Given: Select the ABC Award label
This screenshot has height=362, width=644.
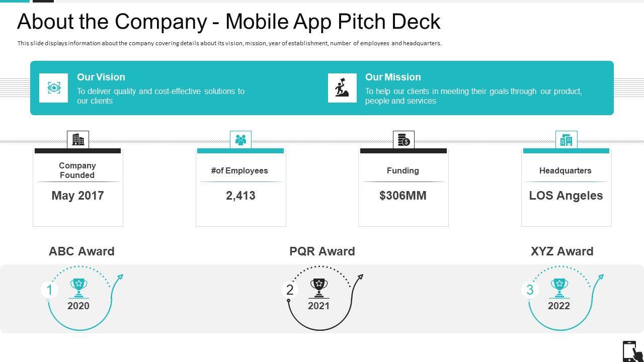Looking at the screenshot, I should [x=82, y=251].
